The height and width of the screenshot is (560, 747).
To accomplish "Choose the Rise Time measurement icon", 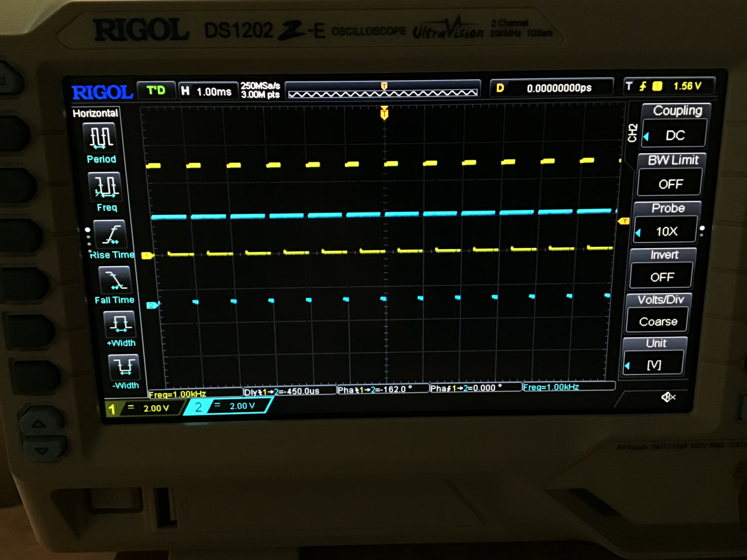I will (x=111, y=234).
